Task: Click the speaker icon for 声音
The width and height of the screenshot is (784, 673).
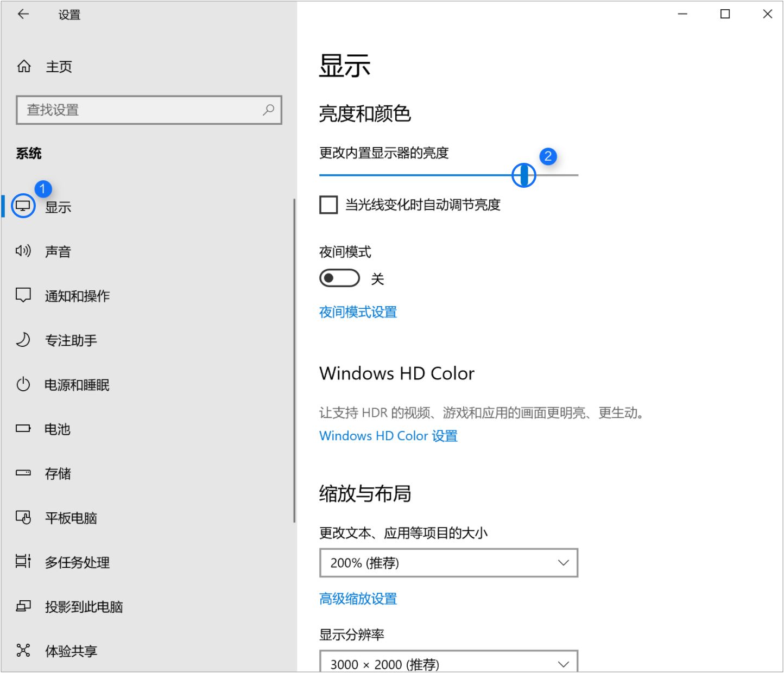Action: [23, 251]
